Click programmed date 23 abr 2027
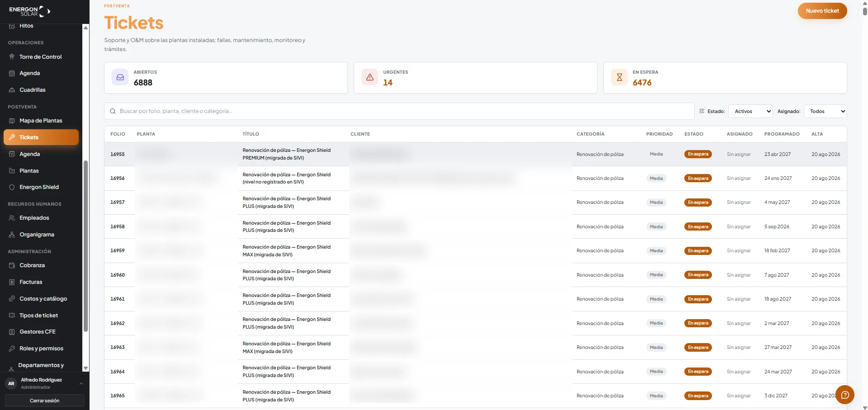868x410 pixels. point(778,154)
